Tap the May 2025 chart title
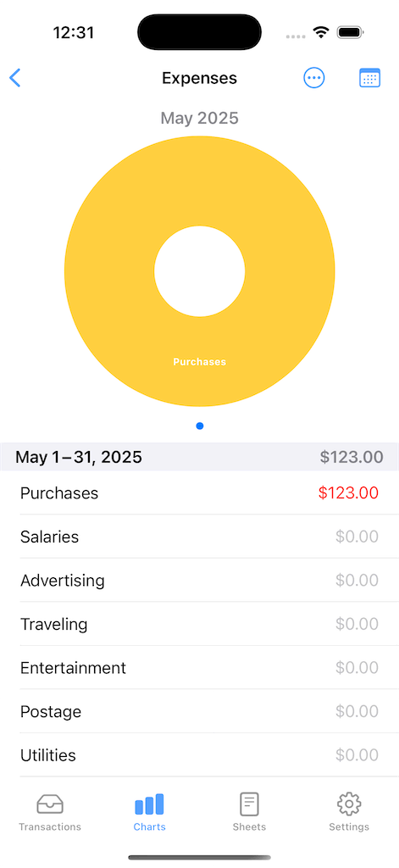Viewport: 399px width, 868px height. point(200,118)
